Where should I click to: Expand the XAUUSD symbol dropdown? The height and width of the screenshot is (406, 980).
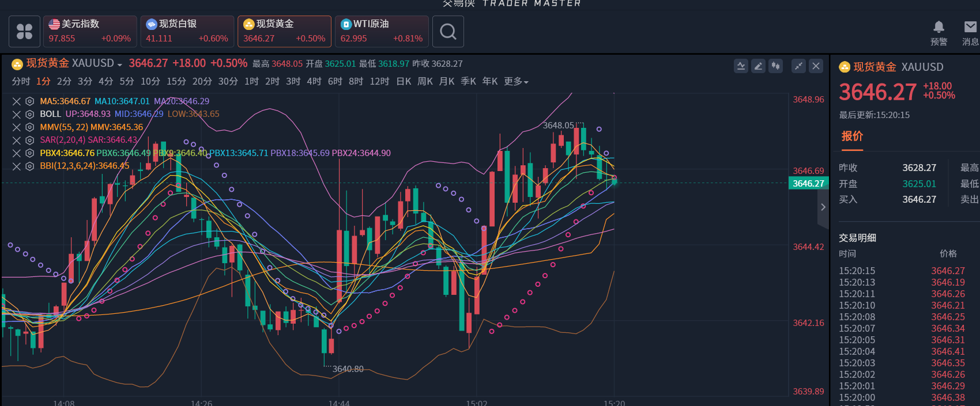tap(119, 64)
